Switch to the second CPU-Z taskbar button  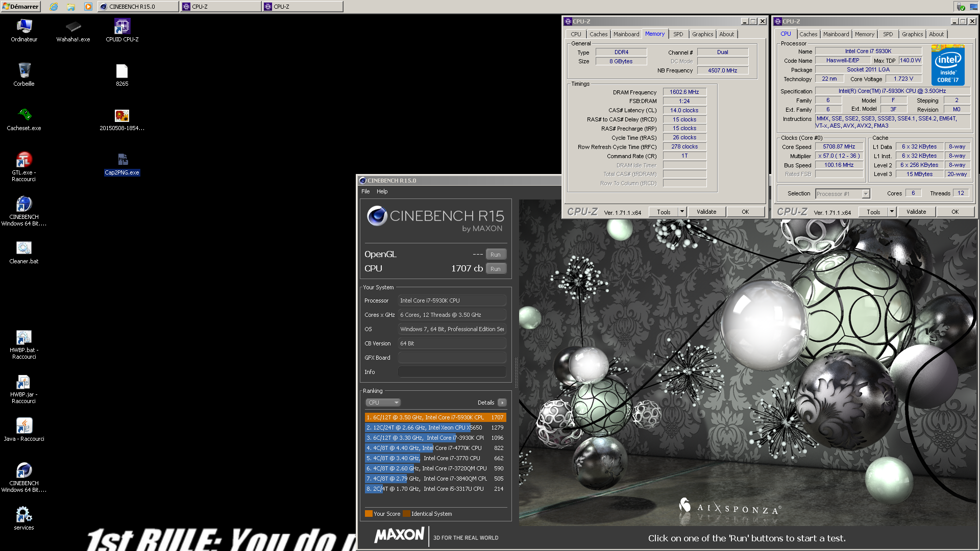(303, 7)
